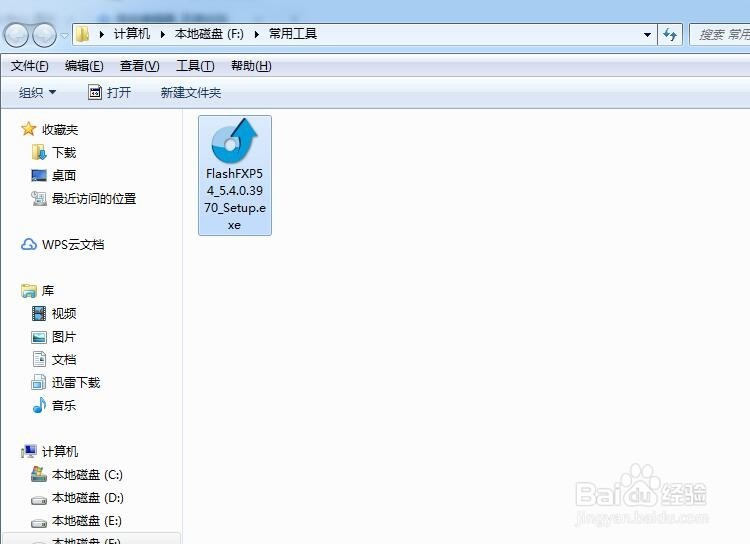
Task: Open 最近访问的位置 in navigation pane
Action: pyautogui.click(x=94, y=199)
